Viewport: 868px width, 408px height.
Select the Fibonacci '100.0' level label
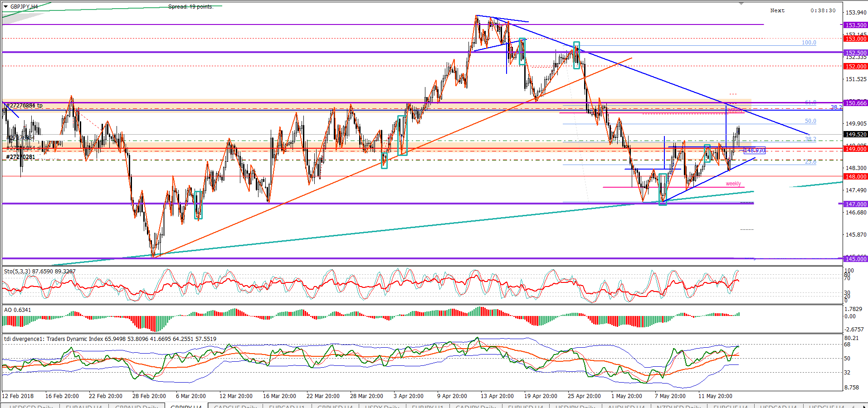click(809, 43)
